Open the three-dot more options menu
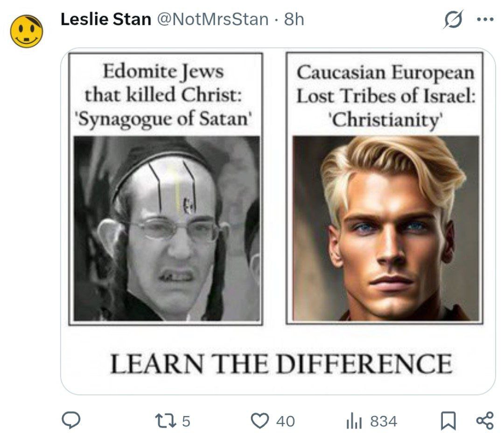The image size is (504, 445). click(485, 20)
